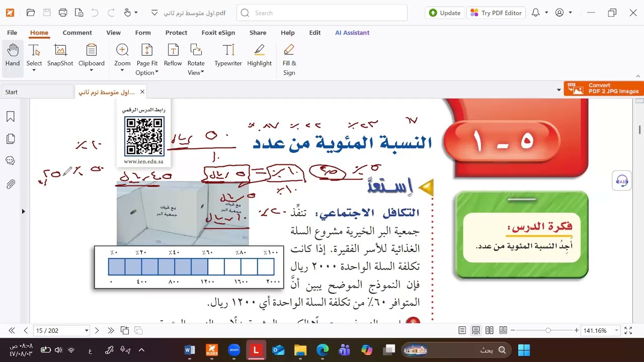
Task: Click the Open file folder icon
Action: [31, 13]
